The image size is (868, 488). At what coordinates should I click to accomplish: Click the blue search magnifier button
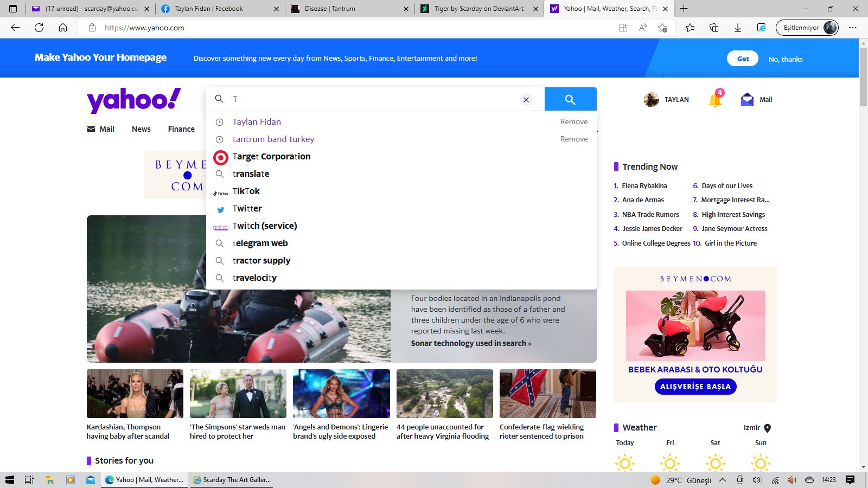coord(570,99)
